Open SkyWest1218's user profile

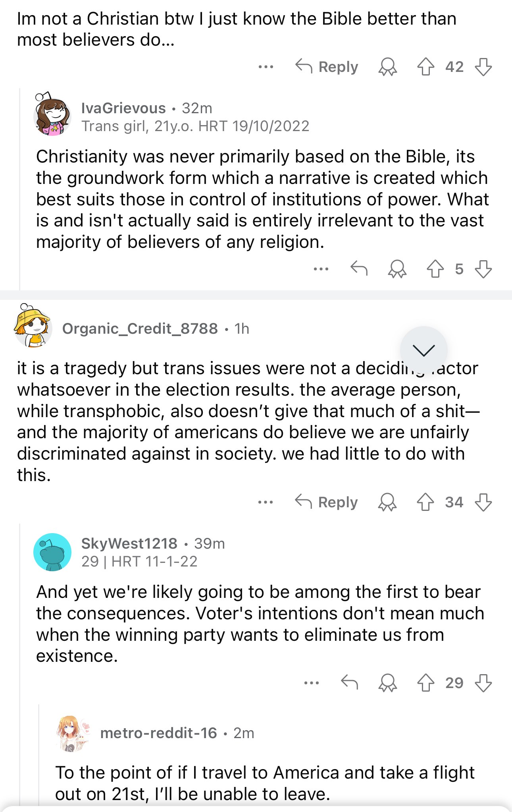coord(129,543)
